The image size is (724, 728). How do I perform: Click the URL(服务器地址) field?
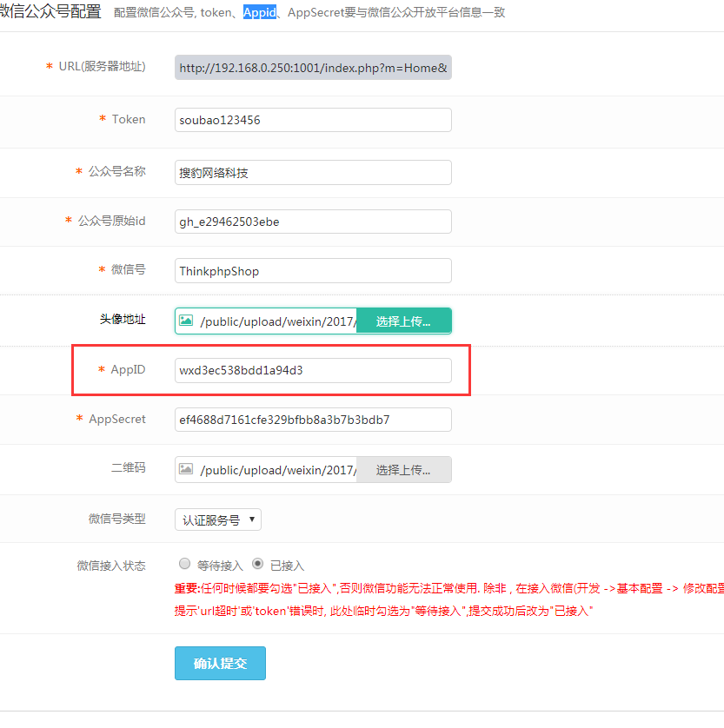click(x=313, y=68)
